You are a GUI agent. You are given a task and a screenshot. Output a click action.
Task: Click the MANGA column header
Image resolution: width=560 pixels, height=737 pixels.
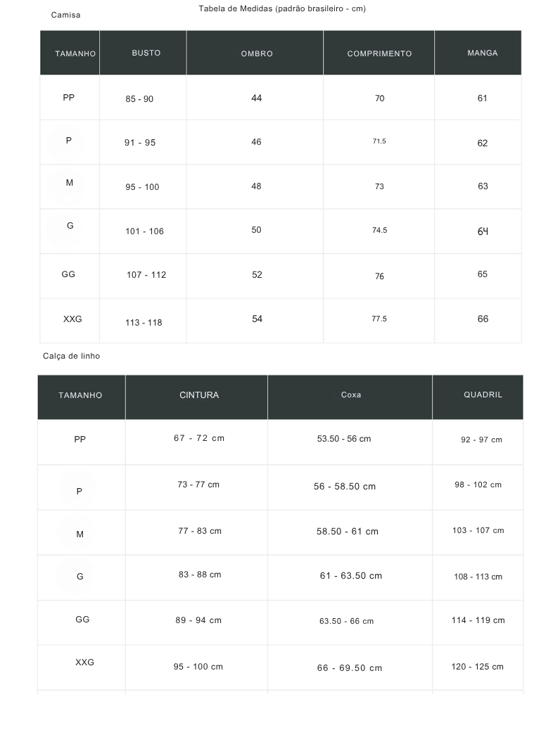click(482, 53)
